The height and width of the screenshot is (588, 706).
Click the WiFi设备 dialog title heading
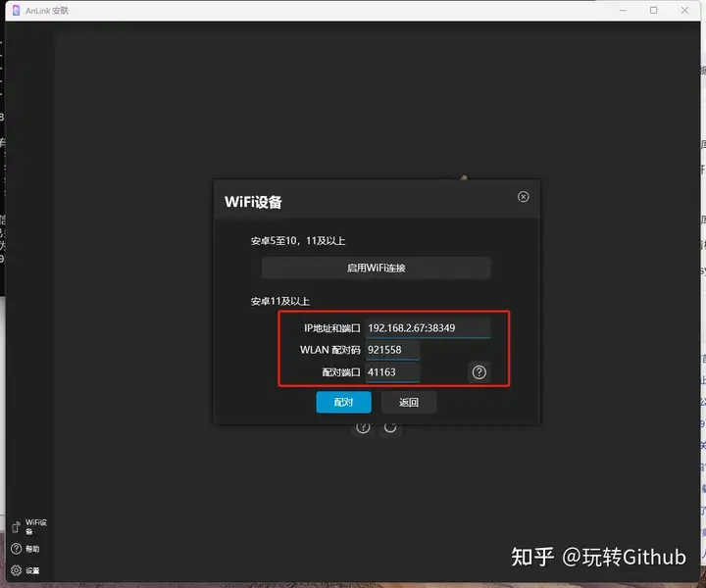tap(253, 202)
